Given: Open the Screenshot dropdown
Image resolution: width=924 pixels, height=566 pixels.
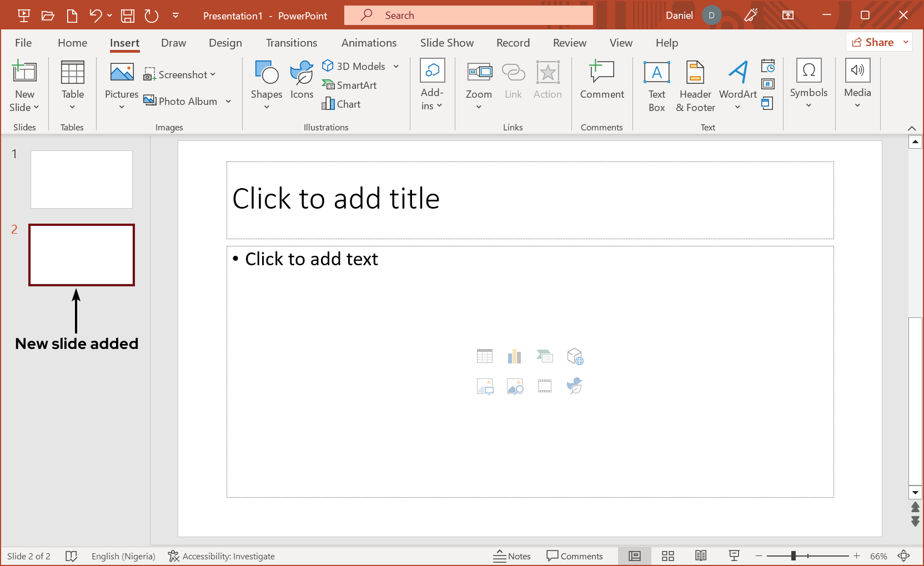Looking at the screenshot, I should pos(213,74).
